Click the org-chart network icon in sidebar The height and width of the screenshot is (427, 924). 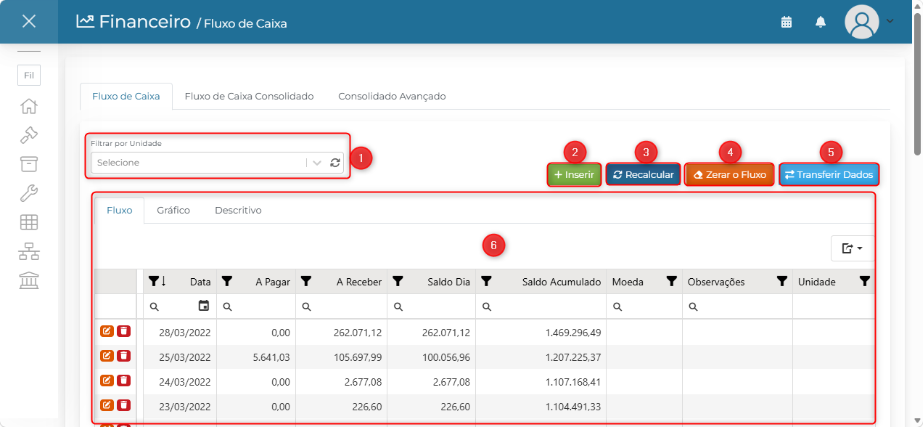click(x=29, y=251)
